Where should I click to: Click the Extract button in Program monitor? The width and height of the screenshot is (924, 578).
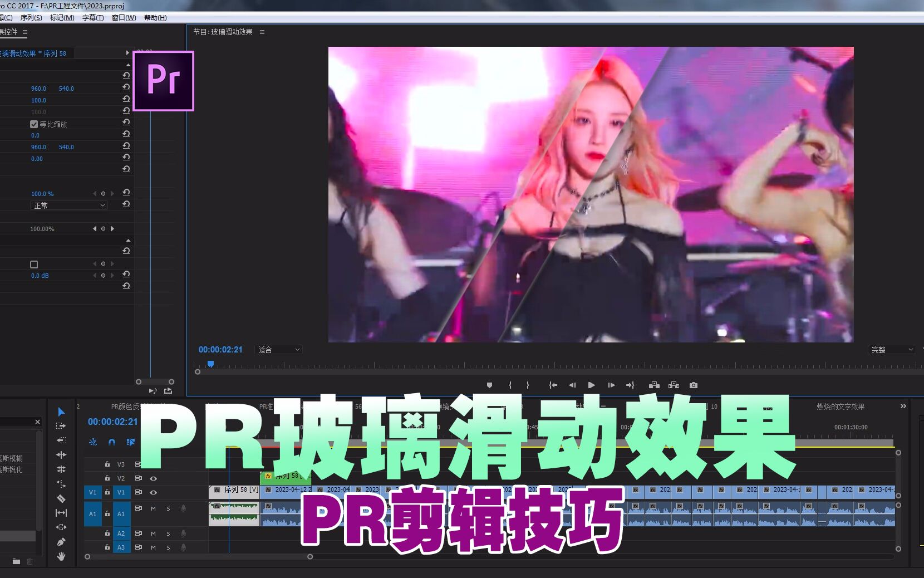[x=674, y=385]
